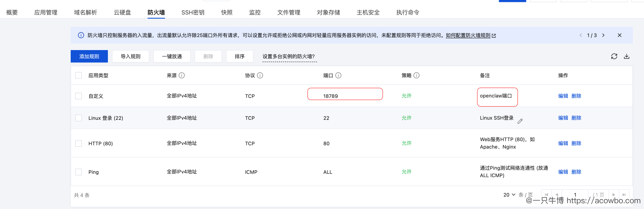Check the 自定义 rule row checkbox

point(79,96)
